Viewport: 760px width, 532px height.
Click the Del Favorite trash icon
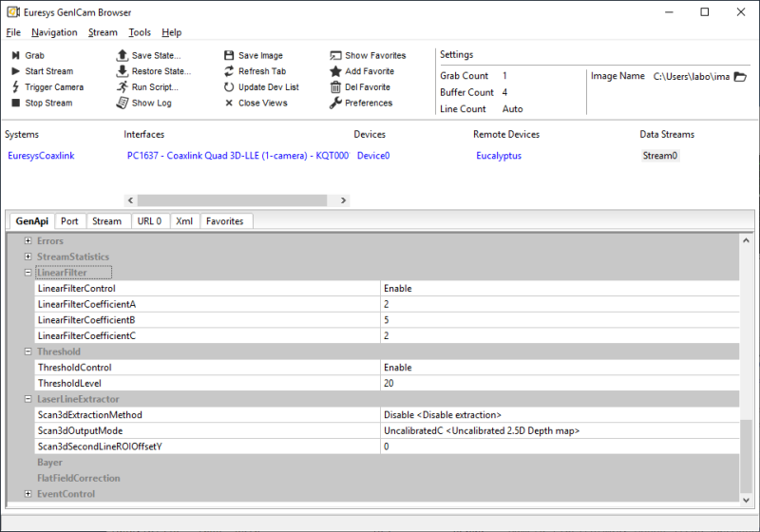336,87
